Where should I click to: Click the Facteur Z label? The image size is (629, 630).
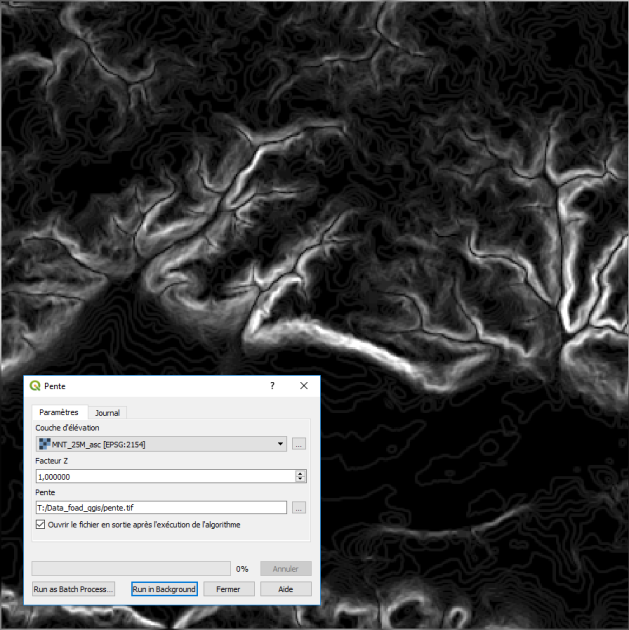pyautogui.click(x=51, y=461)
